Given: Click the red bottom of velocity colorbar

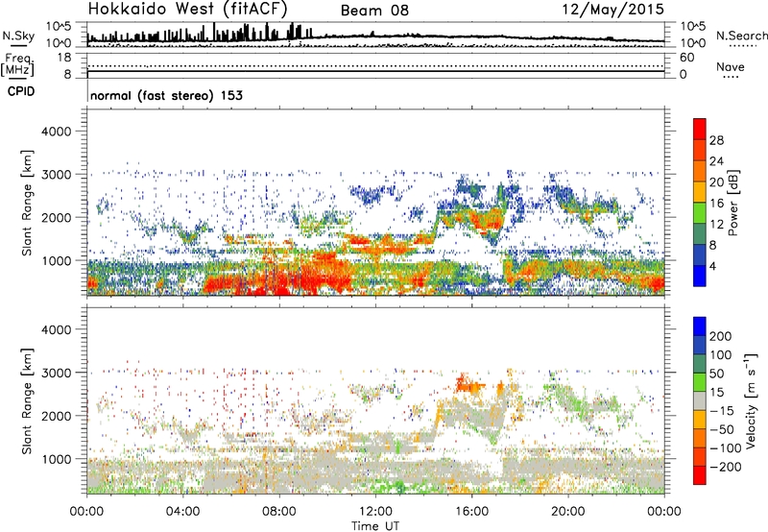Looking at the screenshot, I should click(700, 475).
